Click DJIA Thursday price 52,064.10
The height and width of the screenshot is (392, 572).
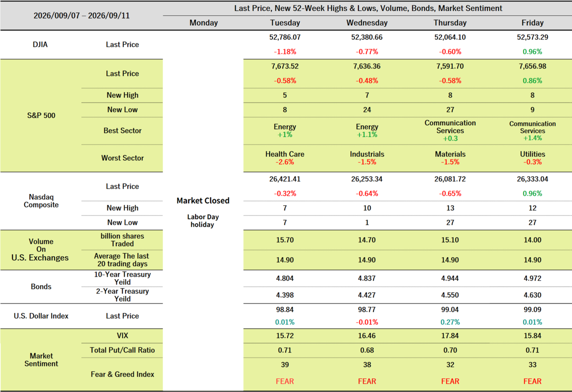click(450, 37)
